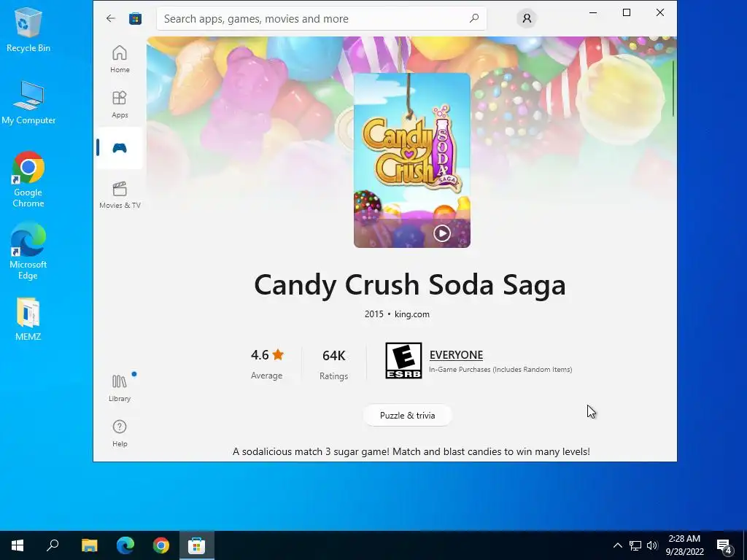Minimize the Microsoft Store window
The height and width of the screenshot is (560, 747).
point(593,13)
